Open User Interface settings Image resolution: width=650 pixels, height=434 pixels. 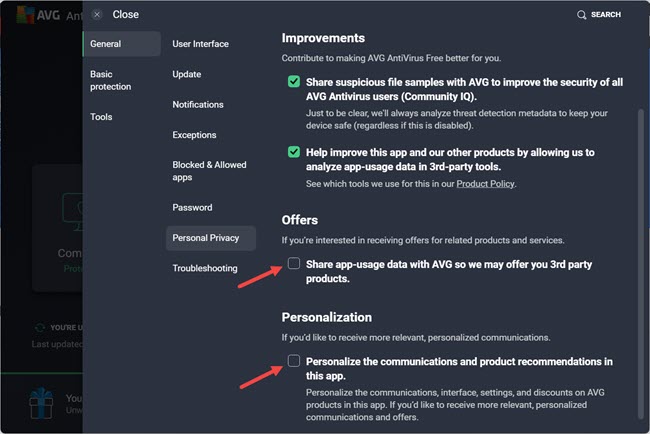(x=200, y=44)
